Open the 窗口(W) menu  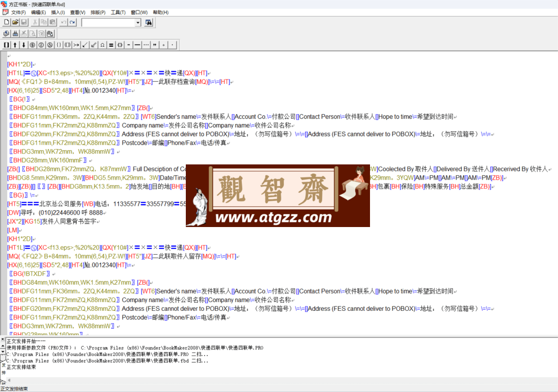pyautogui.click(x=139, y=13)
